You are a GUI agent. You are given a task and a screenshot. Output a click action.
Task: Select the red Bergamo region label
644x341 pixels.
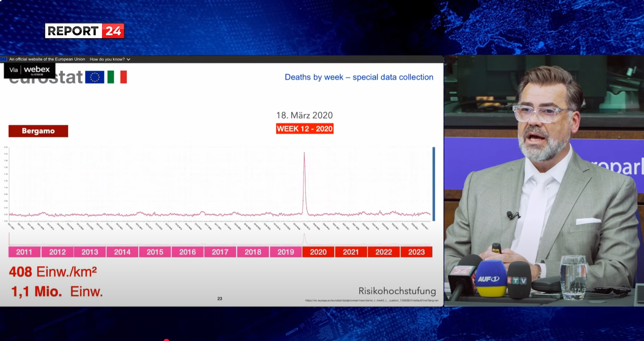click(x=38, y=131)
